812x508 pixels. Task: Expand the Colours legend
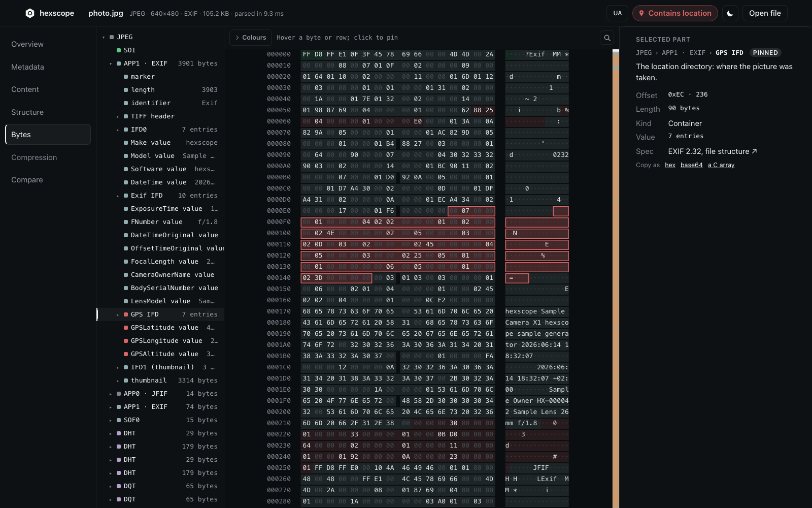250,38
